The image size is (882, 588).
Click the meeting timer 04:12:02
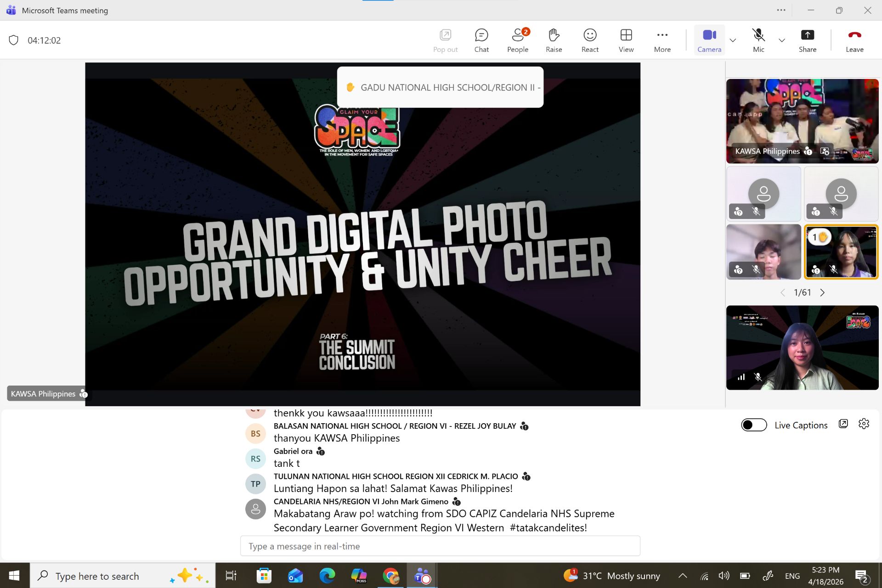[x=44, y=40]
